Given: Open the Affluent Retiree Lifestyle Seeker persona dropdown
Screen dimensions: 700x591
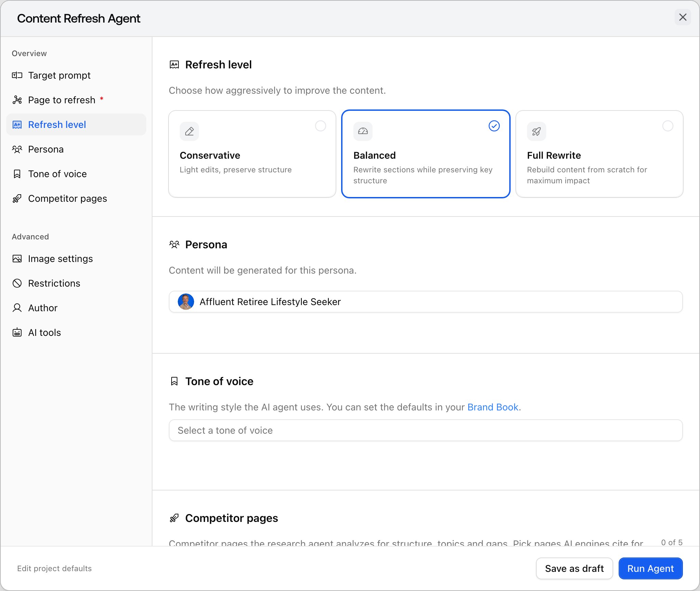Looking at the screenshot, I should (x=426, y=302).
